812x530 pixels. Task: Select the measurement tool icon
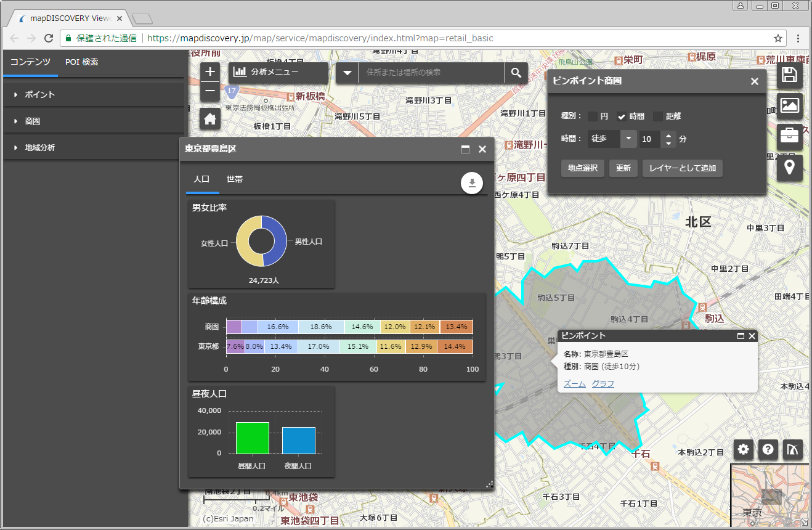(793, 450)
